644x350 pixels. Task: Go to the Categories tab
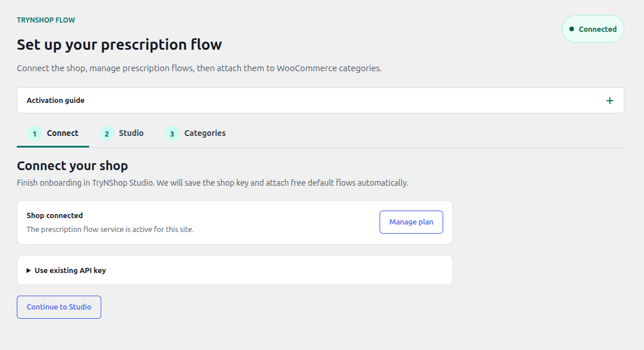[196, 134]
